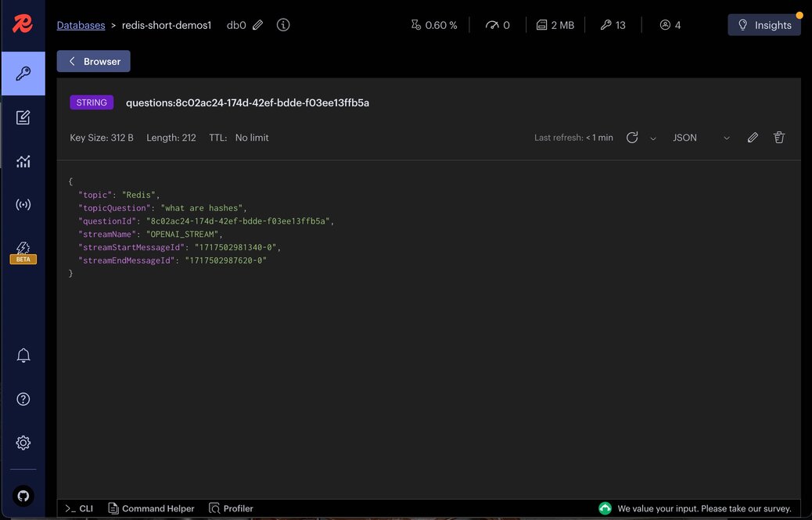Open Workbench from the sidebar
812x520 pixels.
point(23,117)
